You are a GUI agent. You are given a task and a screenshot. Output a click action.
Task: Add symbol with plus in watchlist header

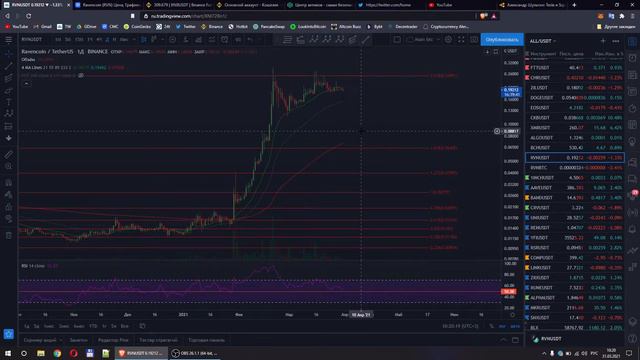point(603,41)
